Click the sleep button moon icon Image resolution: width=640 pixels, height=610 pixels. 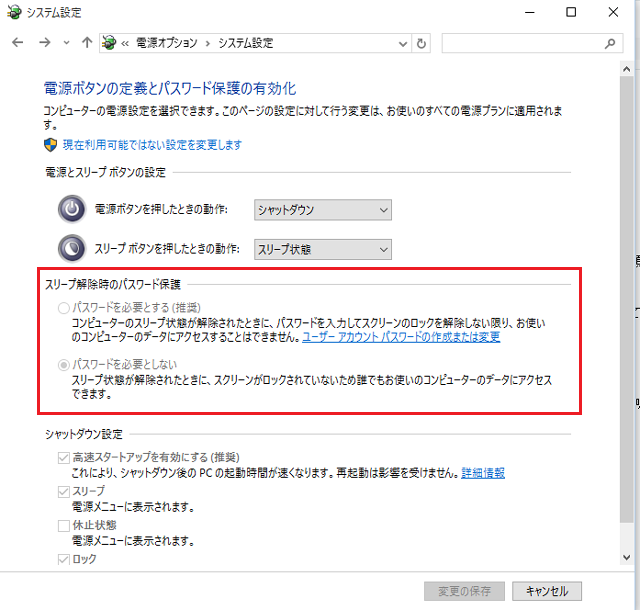tap(72, 248)
